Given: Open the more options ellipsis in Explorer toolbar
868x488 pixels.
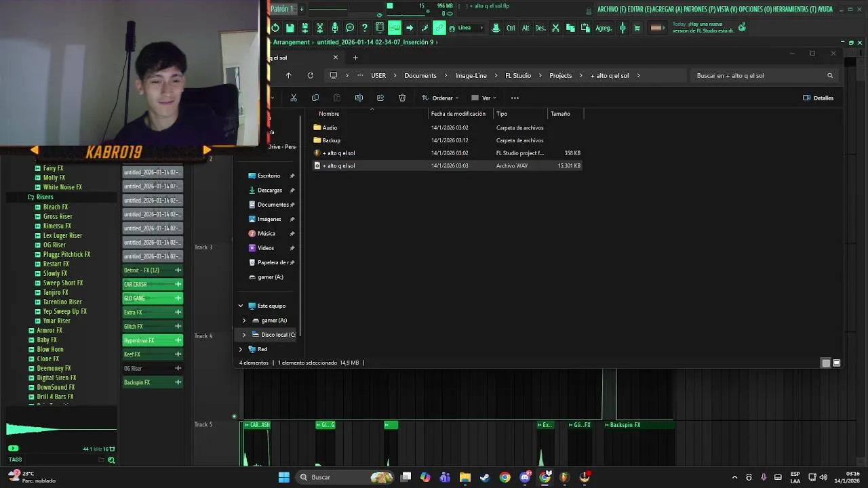Looking at the screenshot, I should point(515,98).
